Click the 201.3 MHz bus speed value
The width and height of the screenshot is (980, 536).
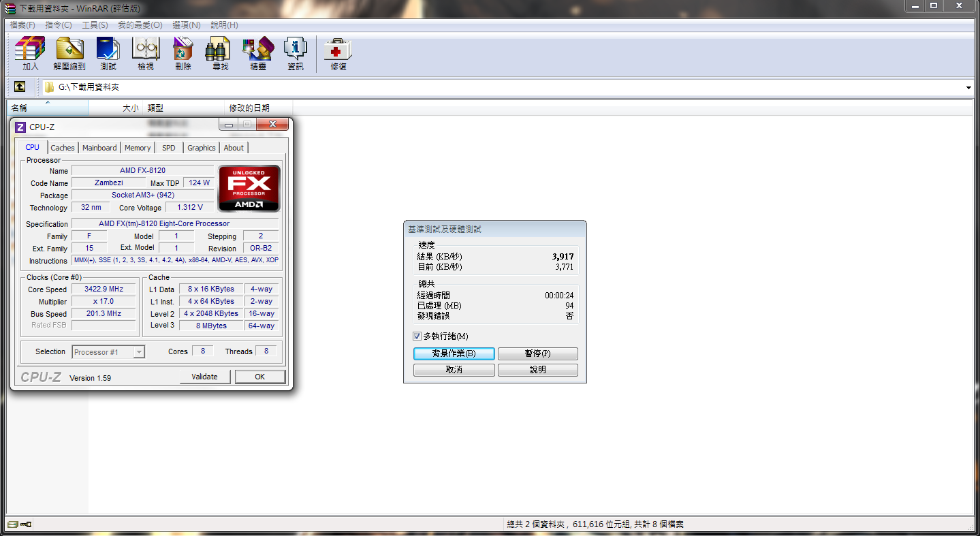point(104,313)
